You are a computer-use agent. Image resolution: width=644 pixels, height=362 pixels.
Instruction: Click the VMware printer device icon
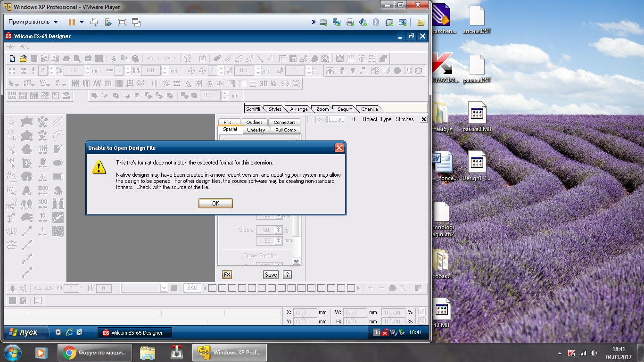pos(350,22)
